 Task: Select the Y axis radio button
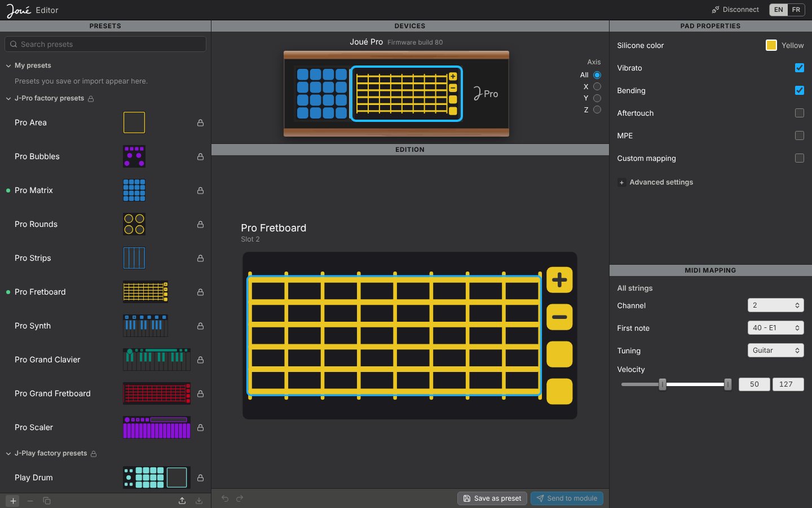[597, 98]
